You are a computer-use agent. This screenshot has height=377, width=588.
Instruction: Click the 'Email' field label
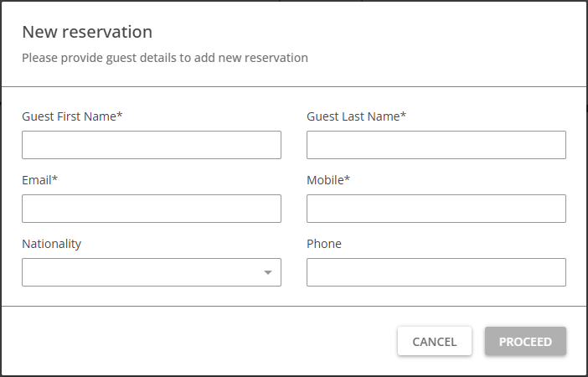pyautogui.click(x=37, y=180)
